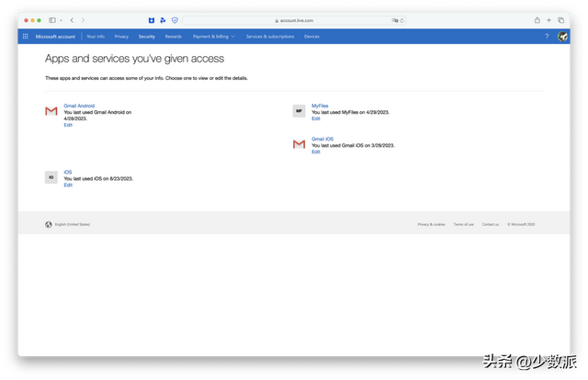Screen dimensions: 588x380
Task: Open Services & subscriptions tab
Action: (x=270, y=37)
